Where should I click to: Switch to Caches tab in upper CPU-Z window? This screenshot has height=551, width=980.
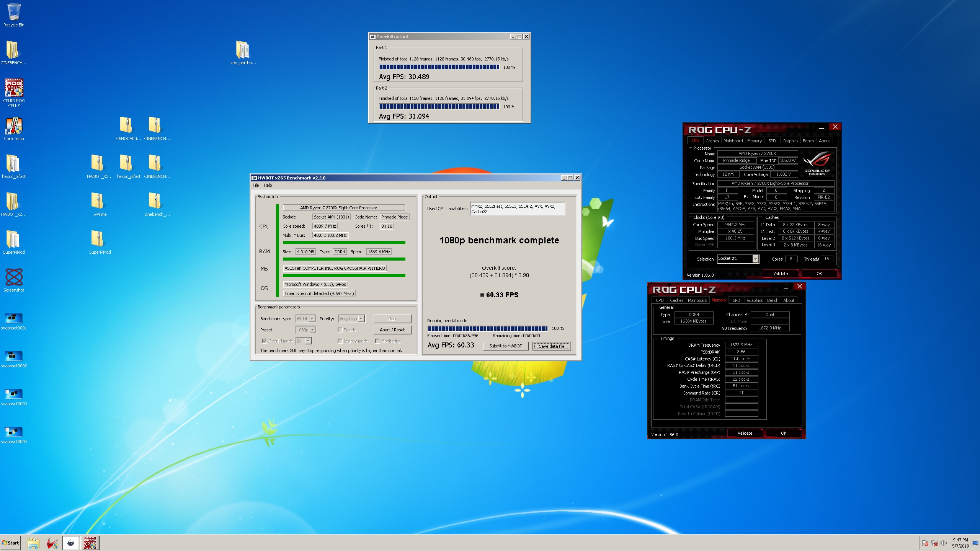712,141
